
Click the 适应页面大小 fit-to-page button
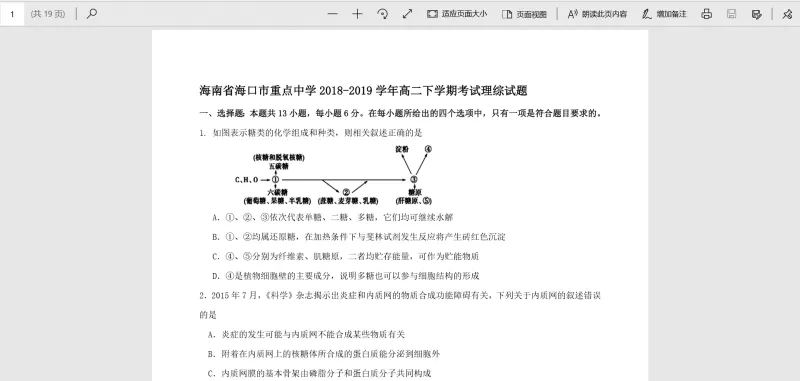(x=457, y=14)
